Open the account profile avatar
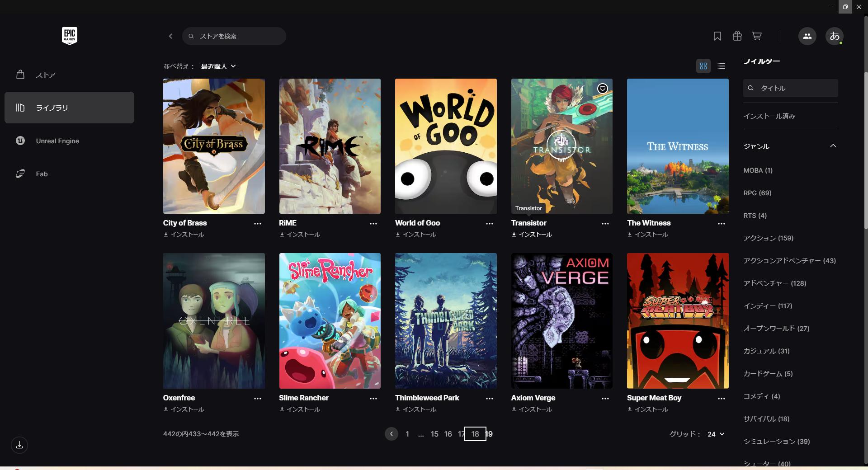 834,36
